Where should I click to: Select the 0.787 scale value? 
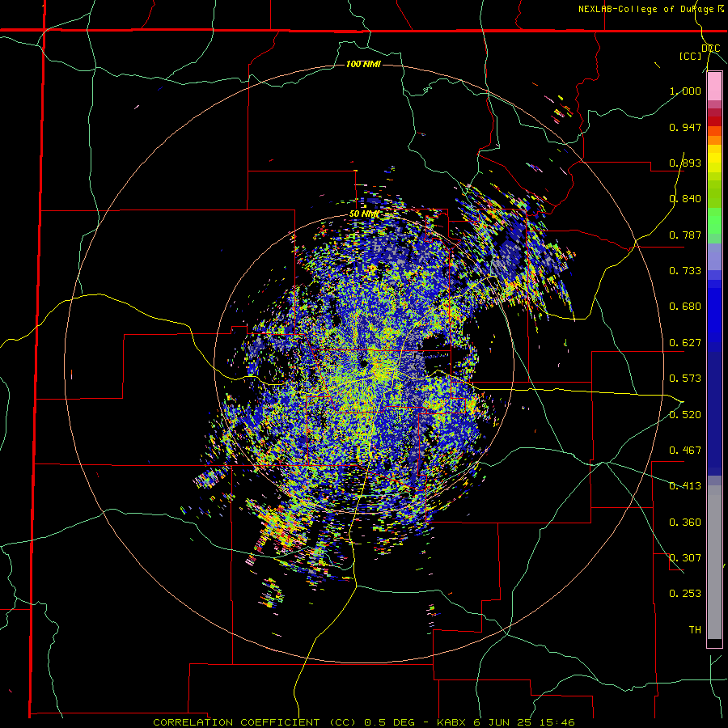pyautogui.click(x=685, y=235)
